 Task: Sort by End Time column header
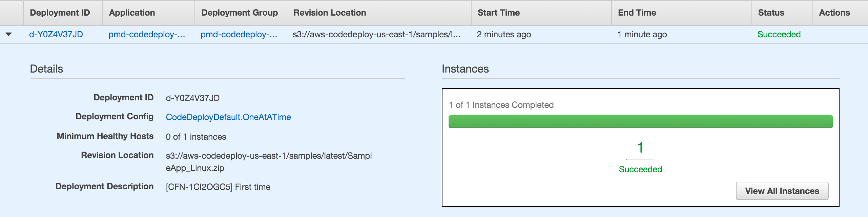pos(637,13)
